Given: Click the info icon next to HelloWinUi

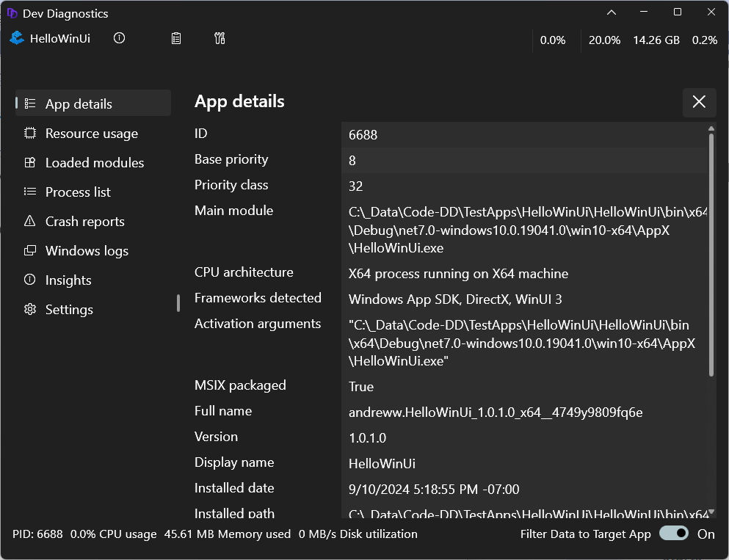Looking at the screenshot, I should coord(120,38).
